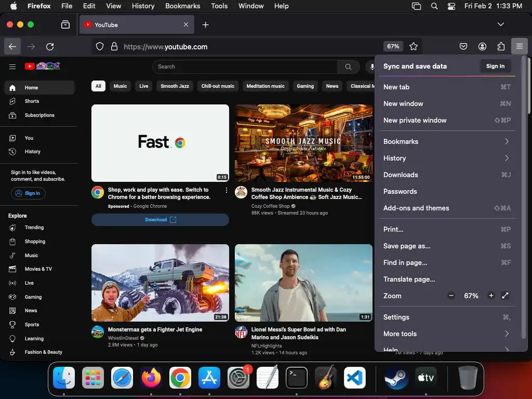Open GarageBand from the Dock
Image resolution: width=532 pixels, height=399 pixels.
(x=326, y=378)
